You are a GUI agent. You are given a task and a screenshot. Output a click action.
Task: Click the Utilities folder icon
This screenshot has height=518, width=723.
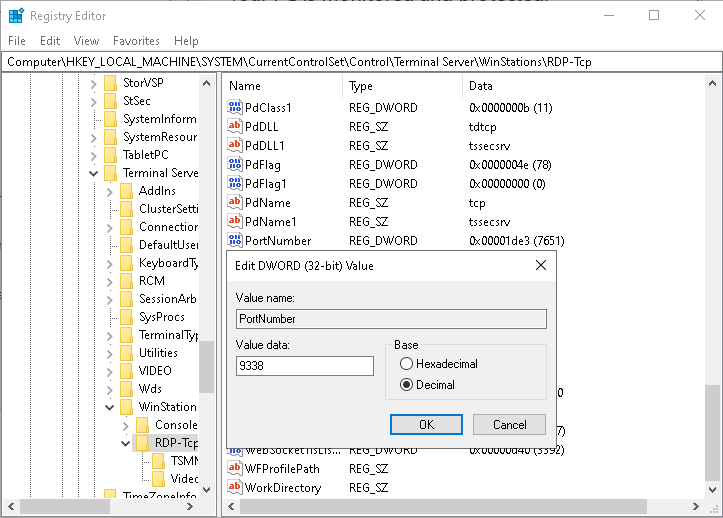pos(126,353)
